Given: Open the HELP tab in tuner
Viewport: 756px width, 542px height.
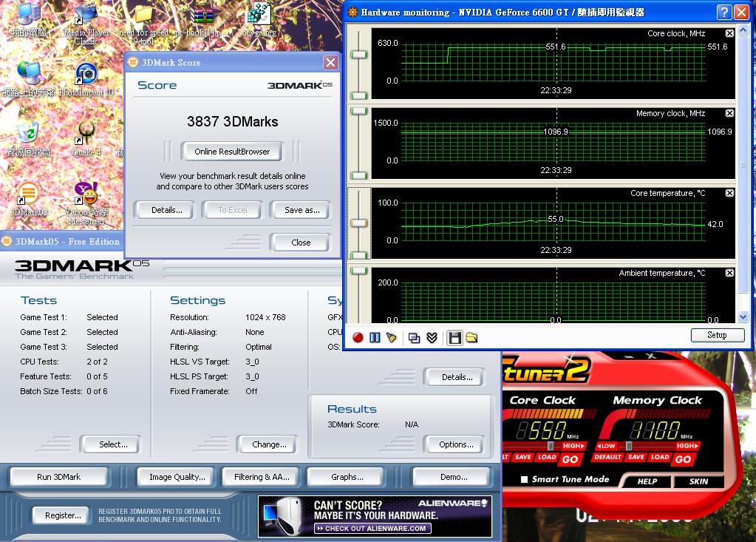Looking at the screenshot, I should click(x=647, y=481).
